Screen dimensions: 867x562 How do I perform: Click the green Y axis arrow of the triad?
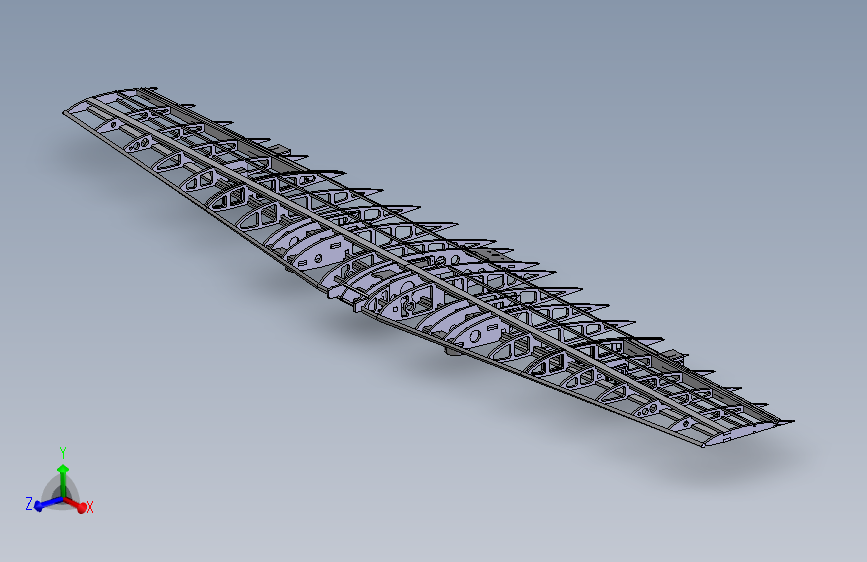coord(63,480)
